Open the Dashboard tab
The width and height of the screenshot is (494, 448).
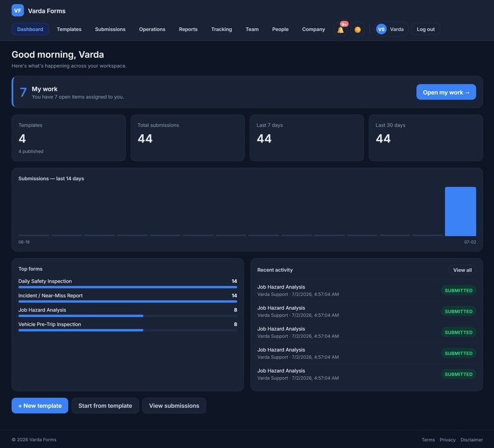pyautogui.click(x=30, y=29)
